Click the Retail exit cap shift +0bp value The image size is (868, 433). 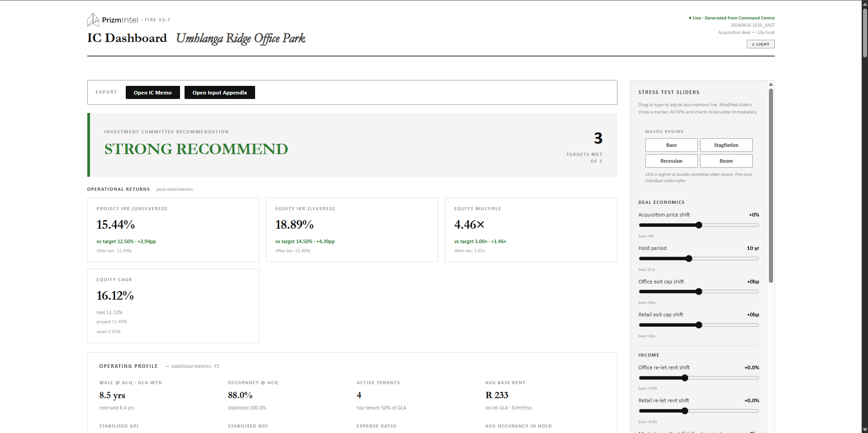pyautogui.click(x=753, y=315)
